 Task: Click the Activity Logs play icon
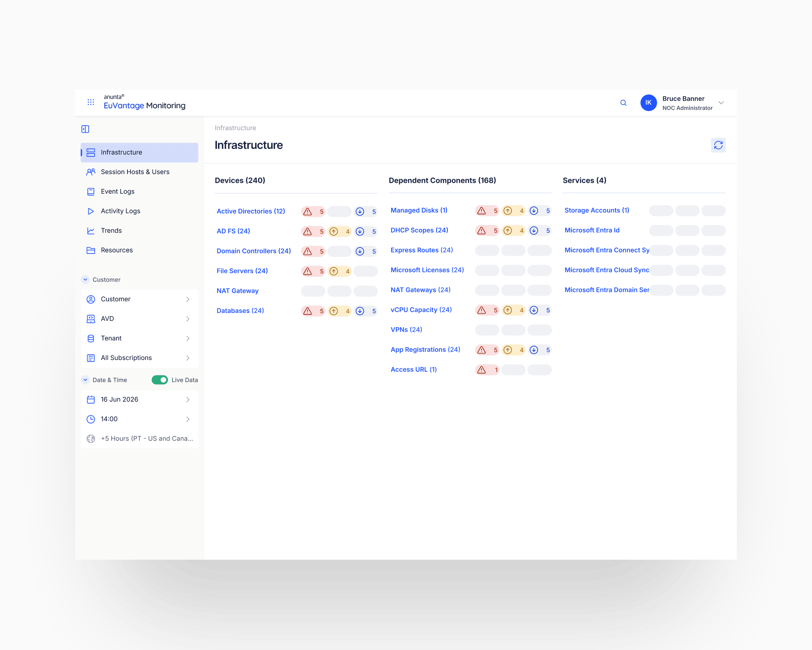tap(91, 211)
